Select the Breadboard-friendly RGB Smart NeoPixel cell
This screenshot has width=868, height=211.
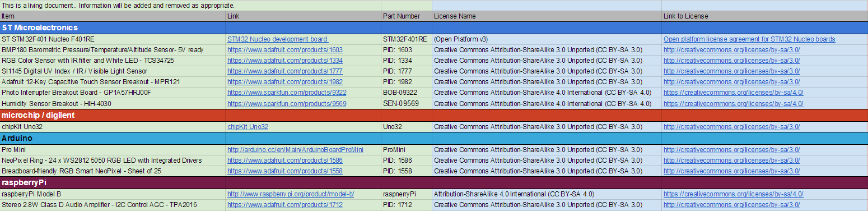pyautogui.click(x=113, y=171)
